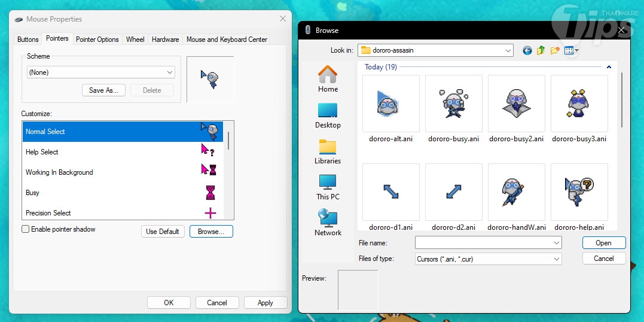Click Apply in Mouse Properties

[265, 303]
